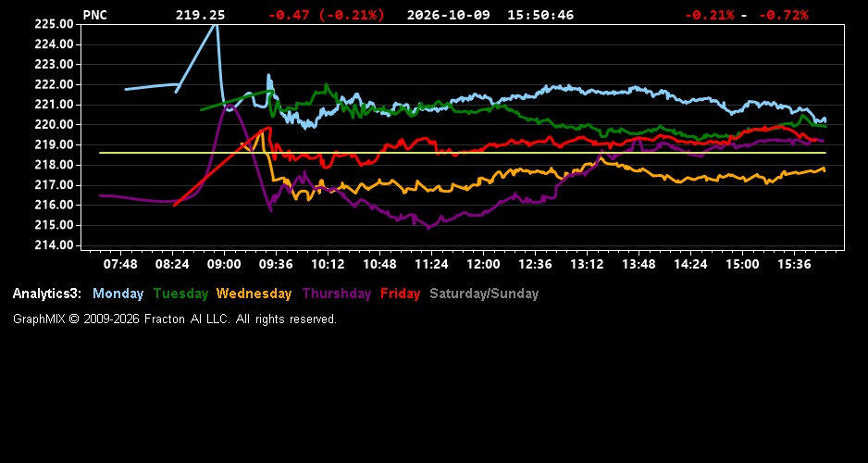868x463 pixels.
Task: Click the 219.00 y-axis label
Action: (x=54, y=144)
